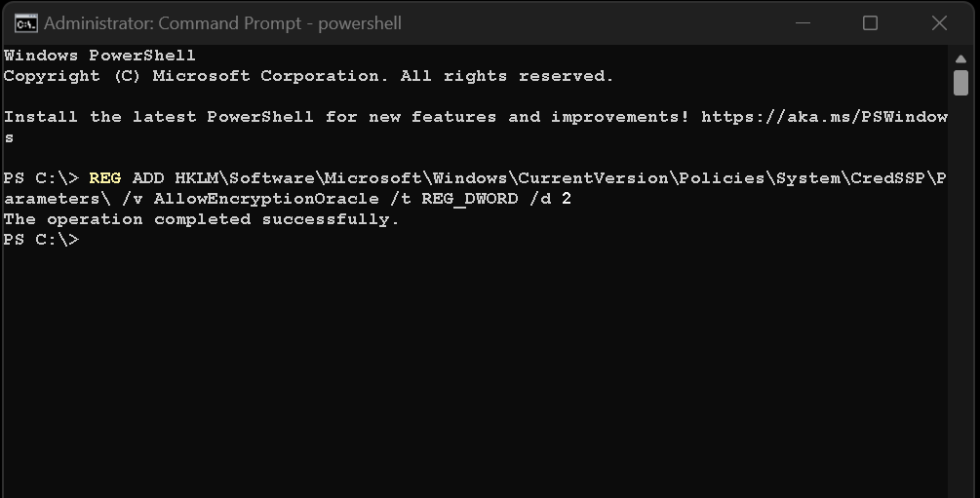Click the 'Windows PowerShell' header line
980x498 pixels.
99,56
